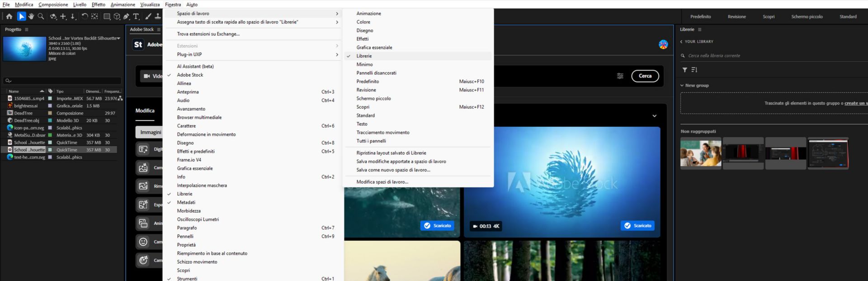The height and width of the screenshot is (281, 868).
Task: Click the flowchart icon beside 1504685 mp4 row
Action: 120,98
